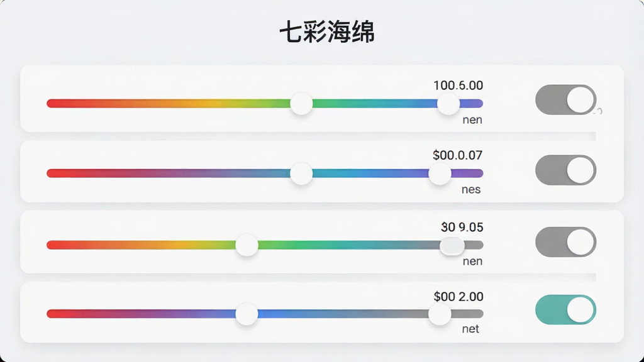Click the "net" label under the bottom slider
The image size is (644, 362).
pos(470,329)
